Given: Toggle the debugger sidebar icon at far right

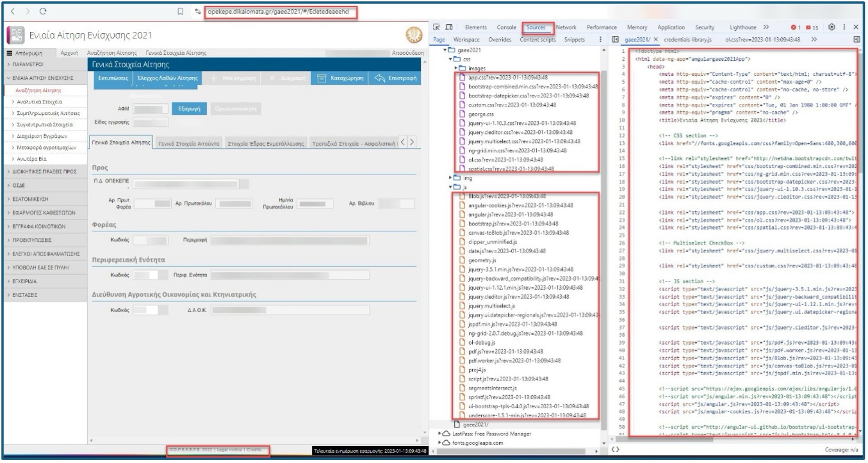Looking at the screenshot, I should click(855, 39).
